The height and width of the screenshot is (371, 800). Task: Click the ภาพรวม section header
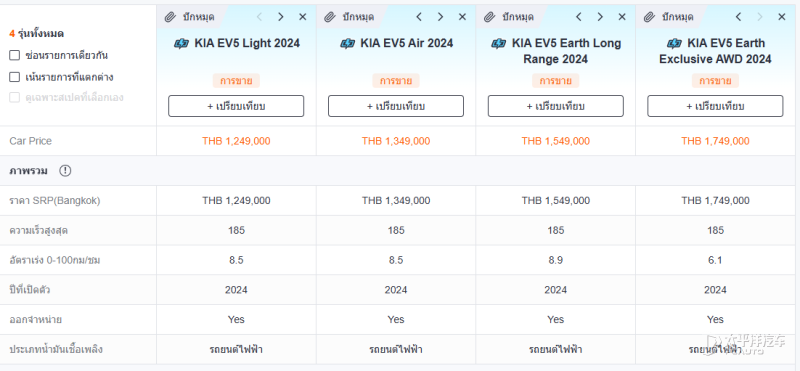click(x=29, y=171)
